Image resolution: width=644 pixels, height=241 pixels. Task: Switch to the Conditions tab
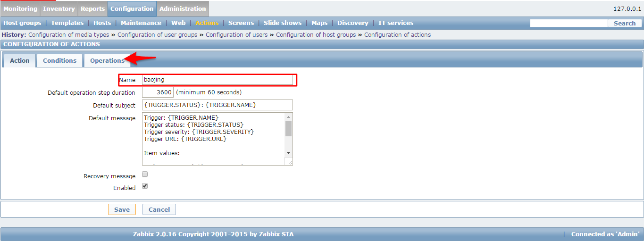pyautogui.click(x=59, y=60)
